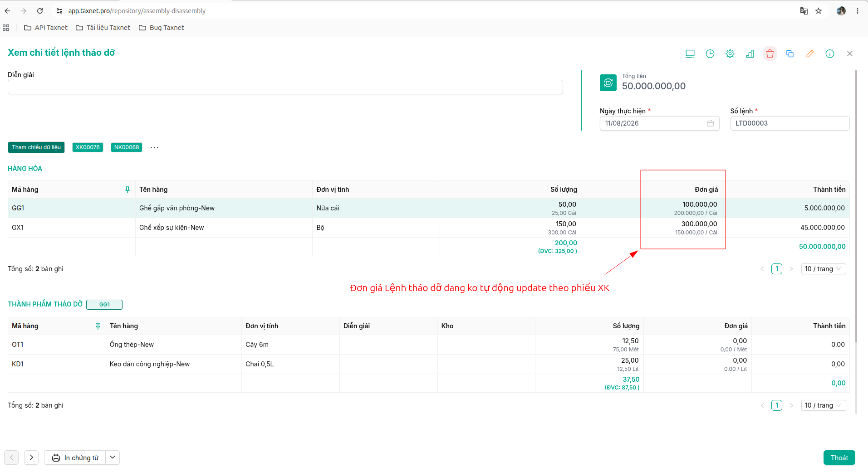The image size is (868, 472).
Task: Click the Diễn giải input field
Action: (285, 87)
